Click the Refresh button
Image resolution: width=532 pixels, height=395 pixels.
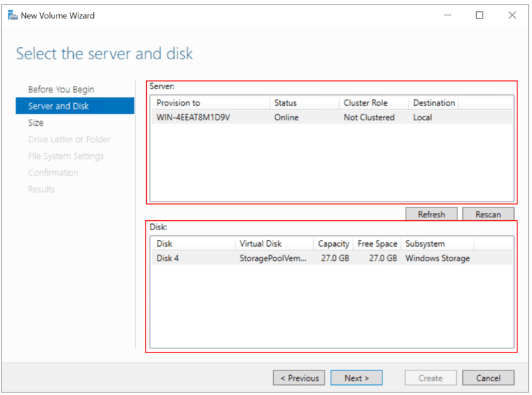431,213
